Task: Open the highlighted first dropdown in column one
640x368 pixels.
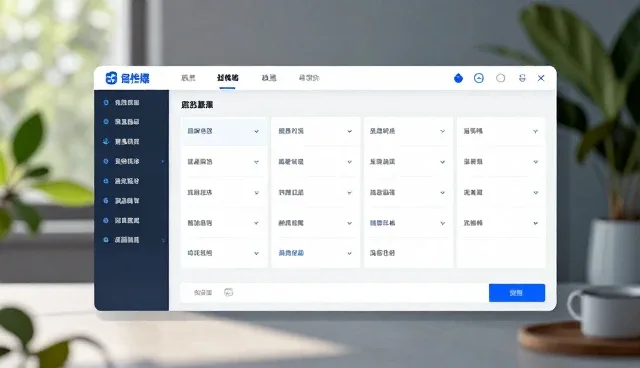Action: coord(224,131)
